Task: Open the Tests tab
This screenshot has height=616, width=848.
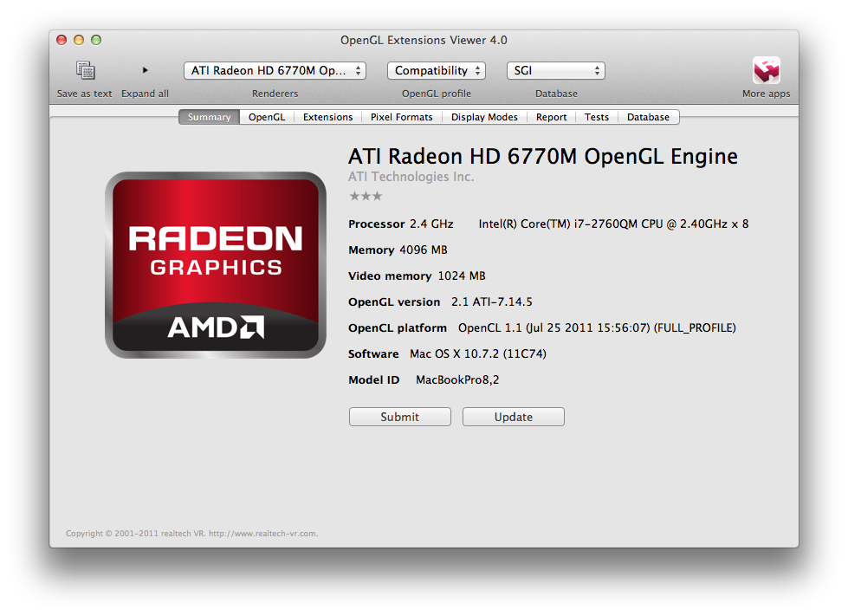Action: click(597, 117)
